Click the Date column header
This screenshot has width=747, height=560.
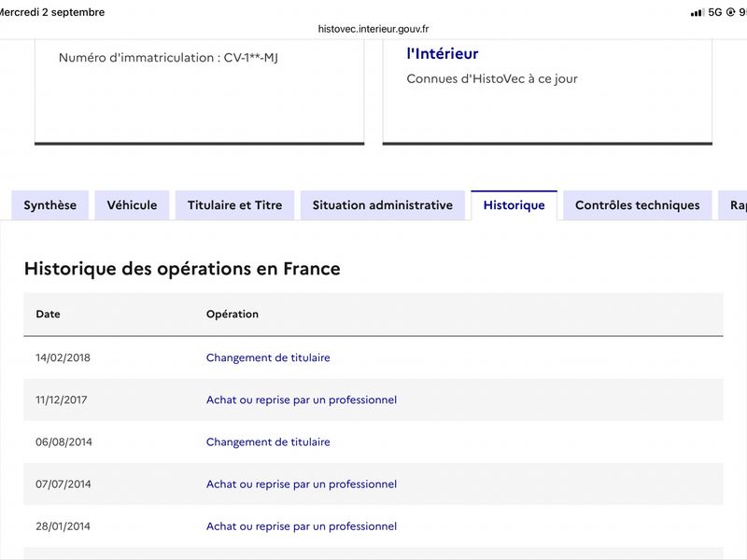[49, 315]
